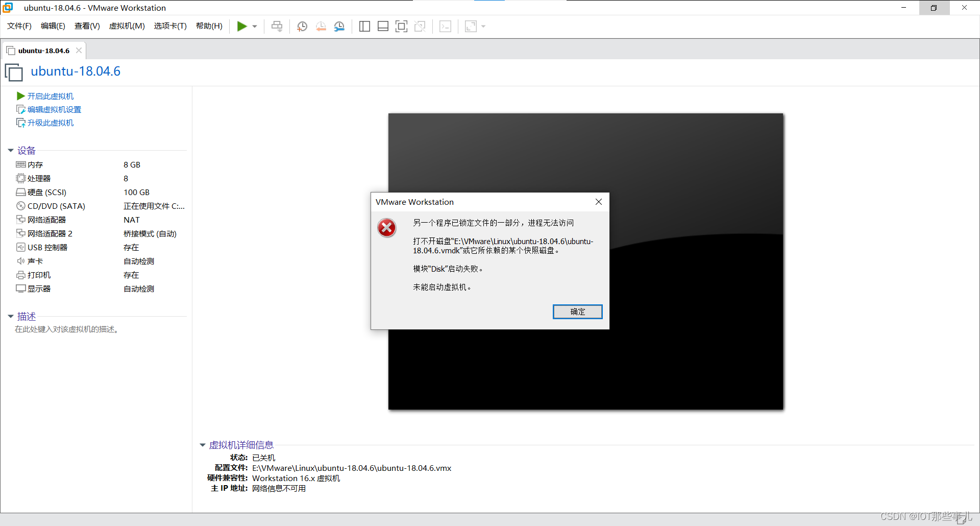Click the config file path ending ubuntu-18.04.6.vmx
This screenshot has width=980, height=526.
[x=352, y=468]
